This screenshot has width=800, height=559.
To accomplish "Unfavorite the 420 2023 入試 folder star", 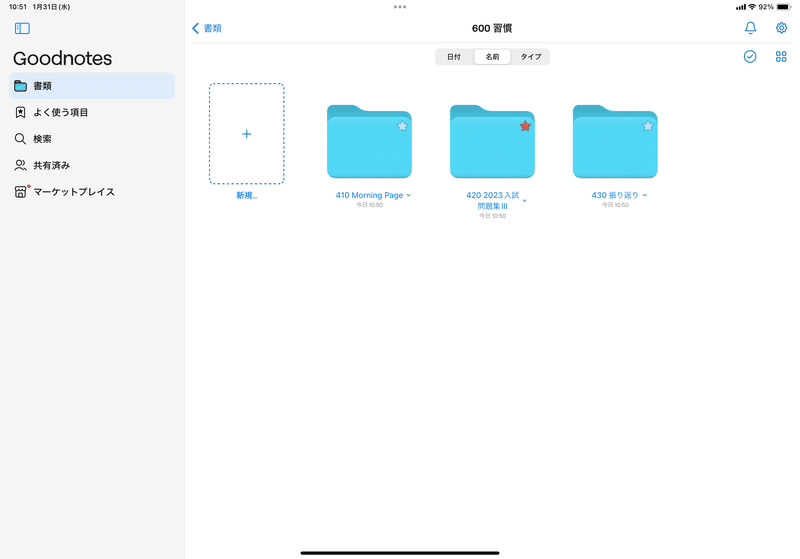I will click(525, 126).
